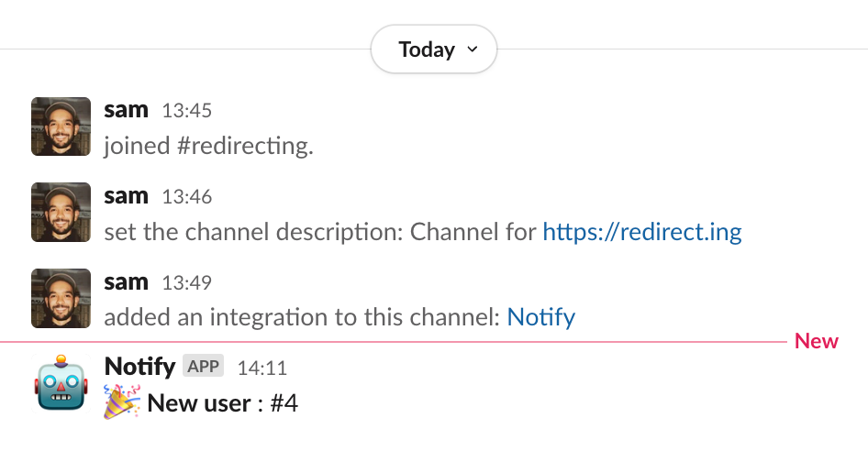Click the bold Notify app name

[139, 367]
